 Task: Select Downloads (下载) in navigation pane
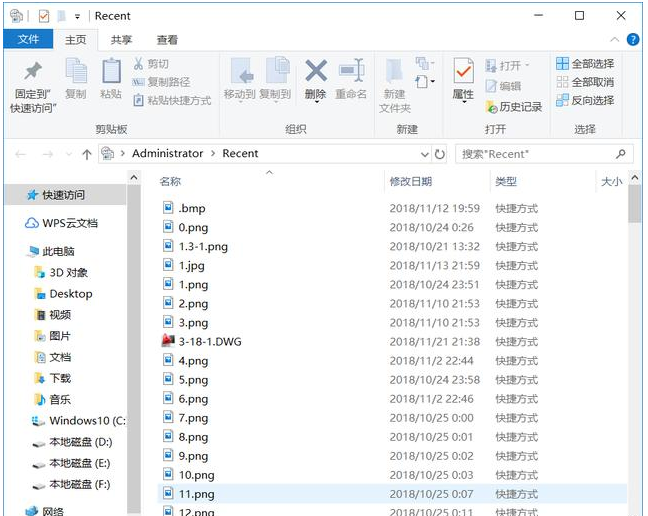(53, 378)
